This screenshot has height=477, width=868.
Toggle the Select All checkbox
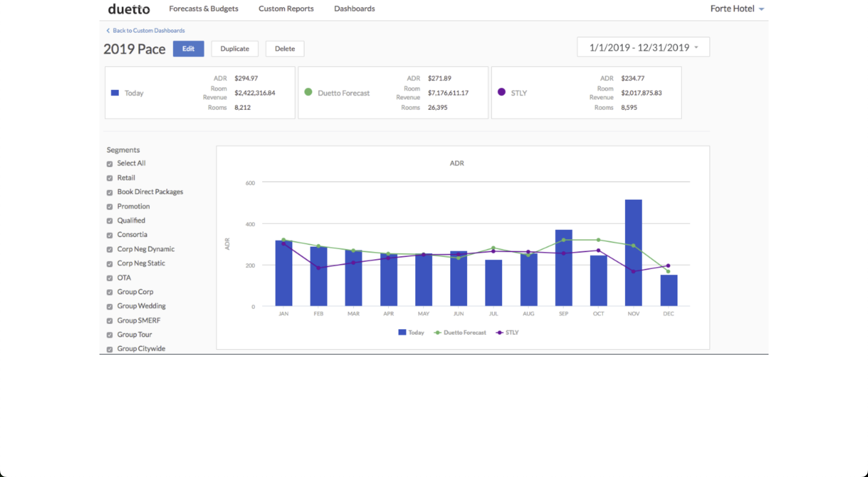coord(109,164)
